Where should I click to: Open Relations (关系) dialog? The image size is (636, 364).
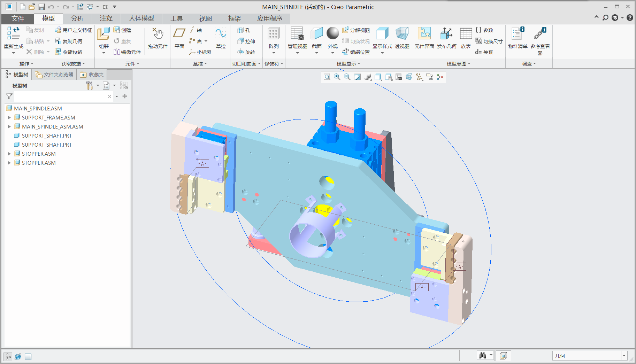pos(484,52)
